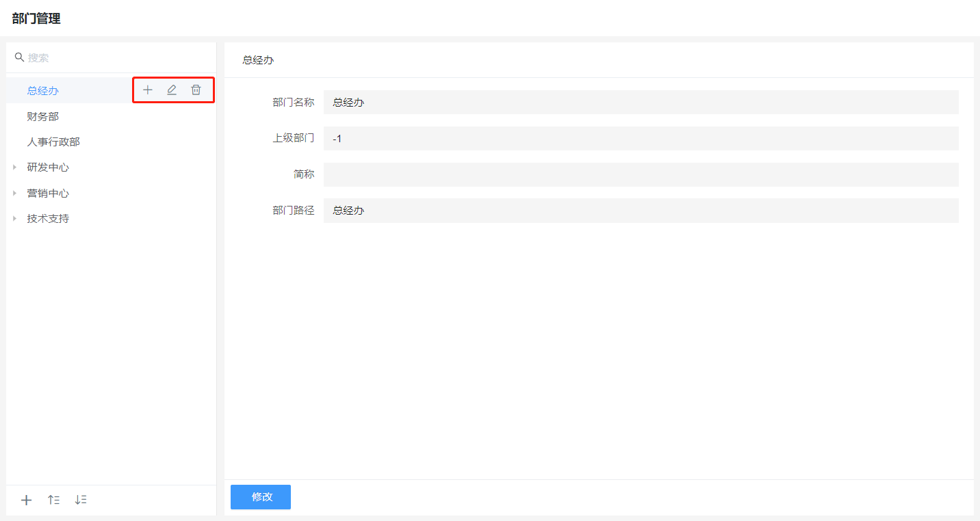Click the search magnifier icon
The image size is (980, 521).
tap(19, 57)
